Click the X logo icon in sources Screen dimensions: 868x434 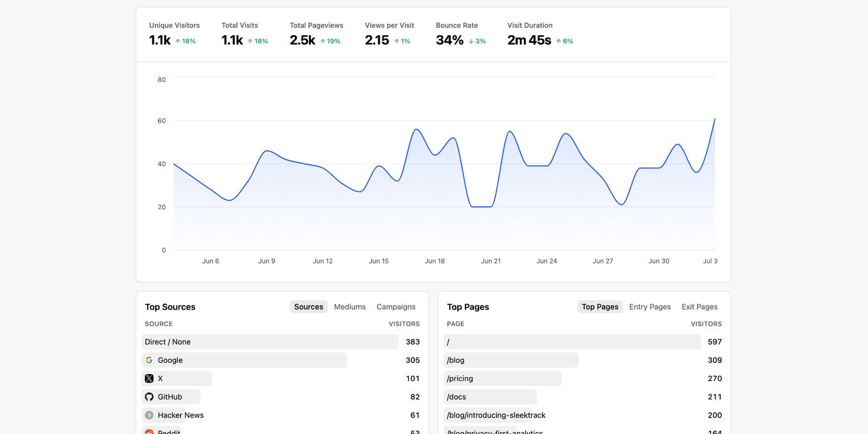point(149,379)
